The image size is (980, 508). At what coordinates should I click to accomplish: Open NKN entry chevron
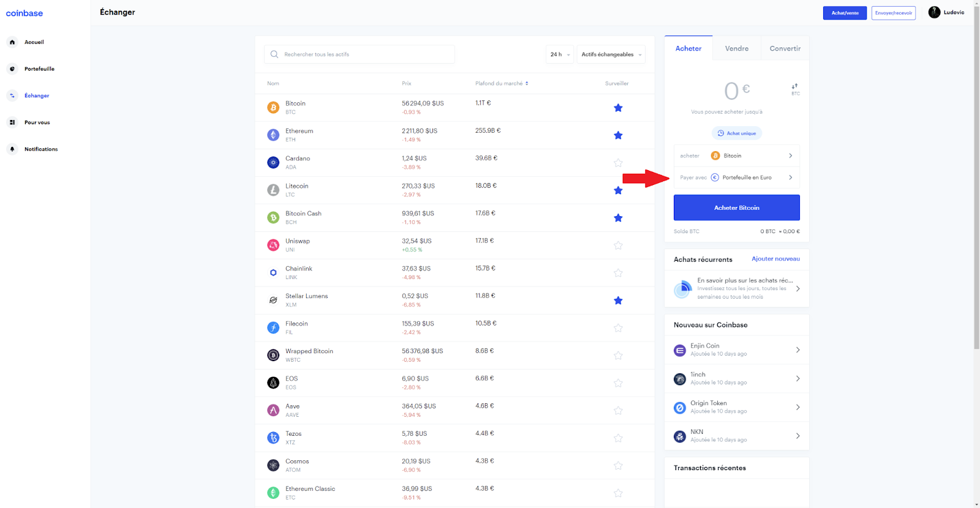(797, 436)
